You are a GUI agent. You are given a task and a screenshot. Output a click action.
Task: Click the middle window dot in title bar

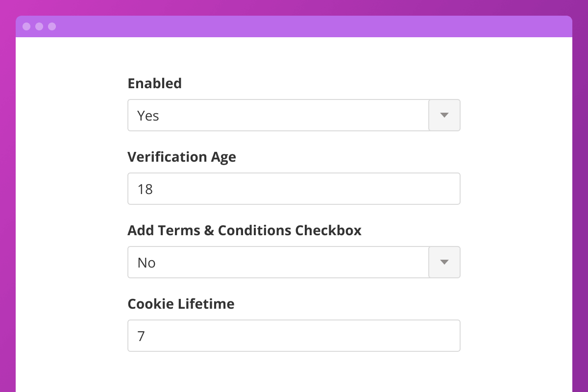(x=39, y=26)
